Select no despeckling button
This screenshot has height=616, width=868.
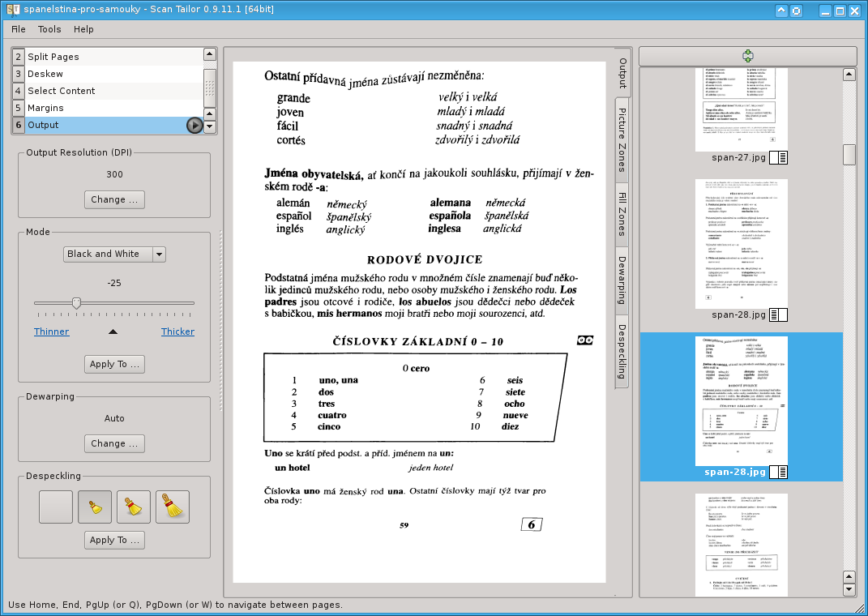(56, 507)
